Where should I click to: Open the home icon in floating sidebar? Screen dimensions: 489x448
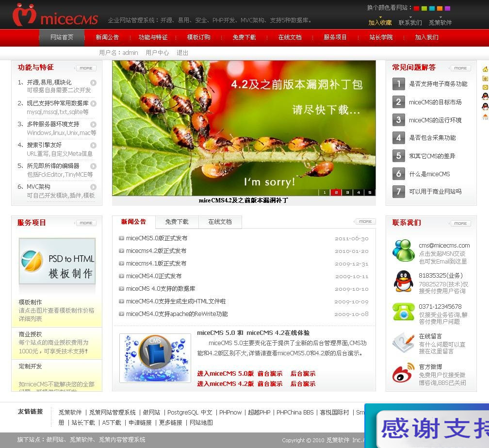coord(485,69)
